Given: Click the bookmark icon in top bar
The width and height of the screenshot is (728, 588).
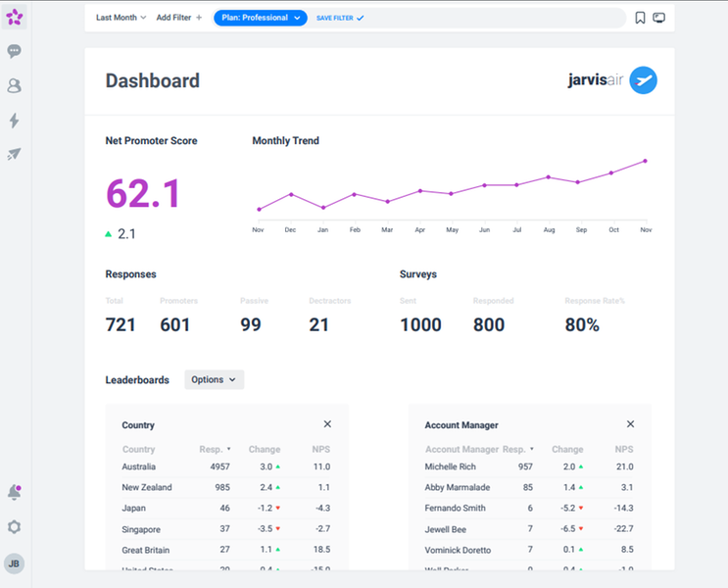Looking at the screenshot, I should 640,18.
